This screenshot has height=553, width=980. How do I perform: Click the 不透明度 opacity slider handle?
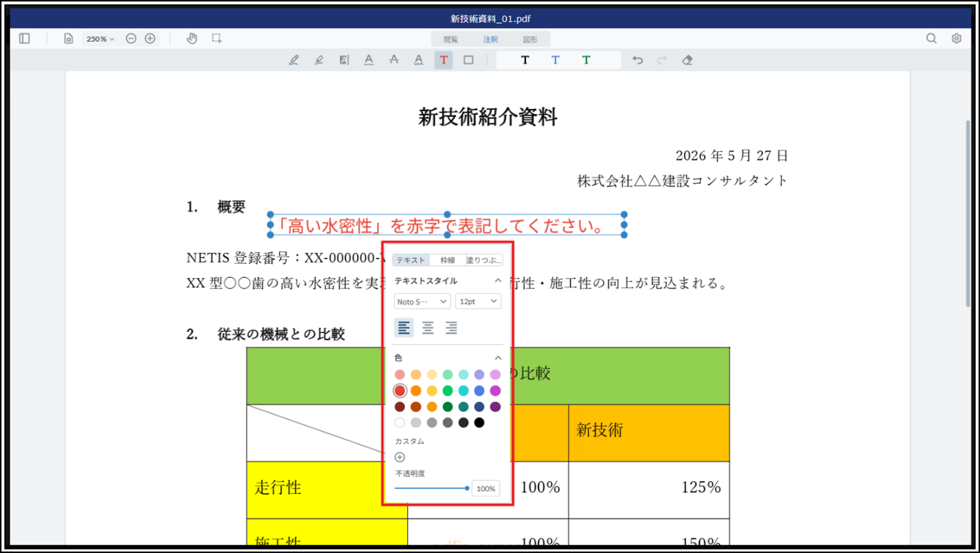point(467,488)
